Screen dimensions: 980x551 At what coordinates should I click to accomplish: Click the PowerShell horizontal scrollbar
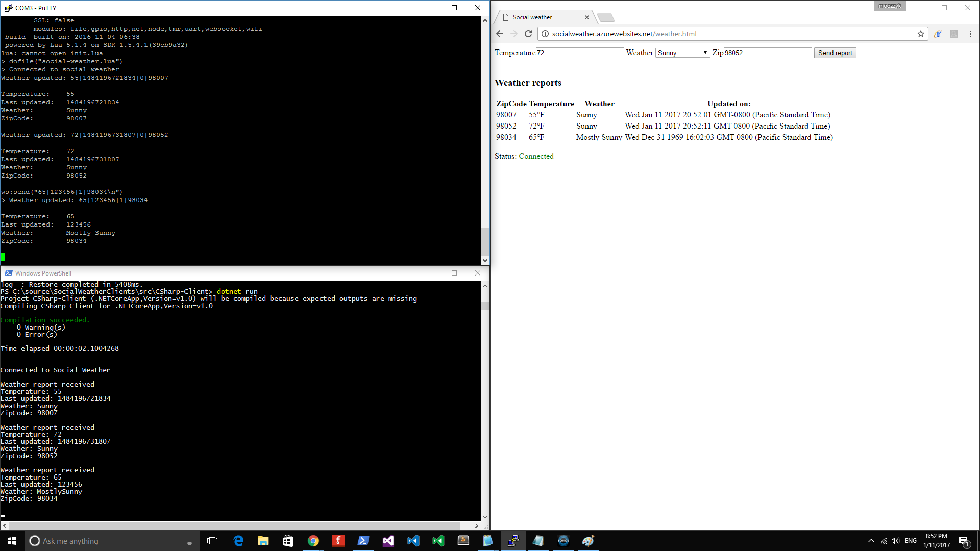tap(235, 525)
